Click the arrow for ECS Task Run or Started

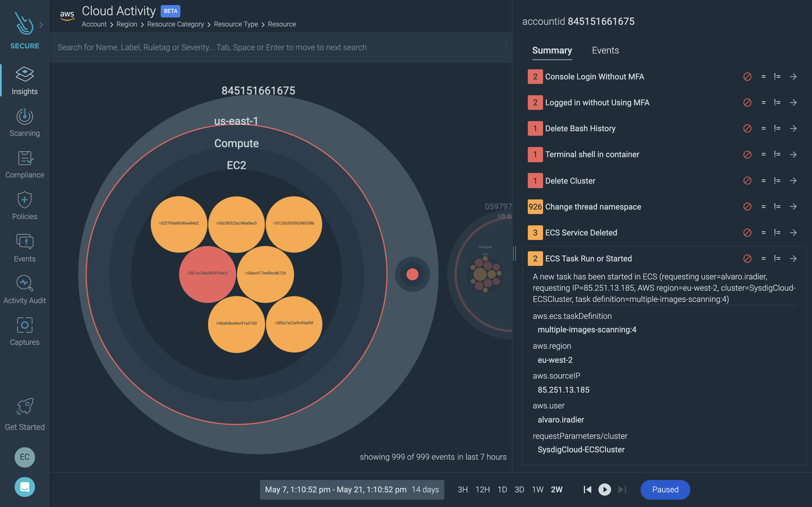point(793,258)
